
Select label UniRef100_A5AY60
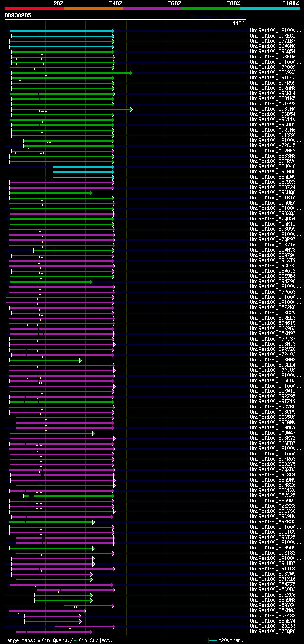point(273,606)
